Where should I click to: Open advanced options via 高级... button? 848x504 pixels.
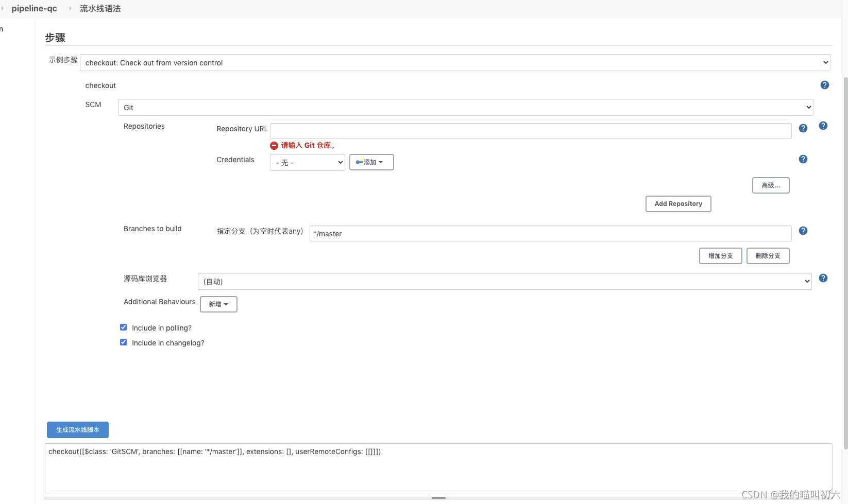pos(771,185)
